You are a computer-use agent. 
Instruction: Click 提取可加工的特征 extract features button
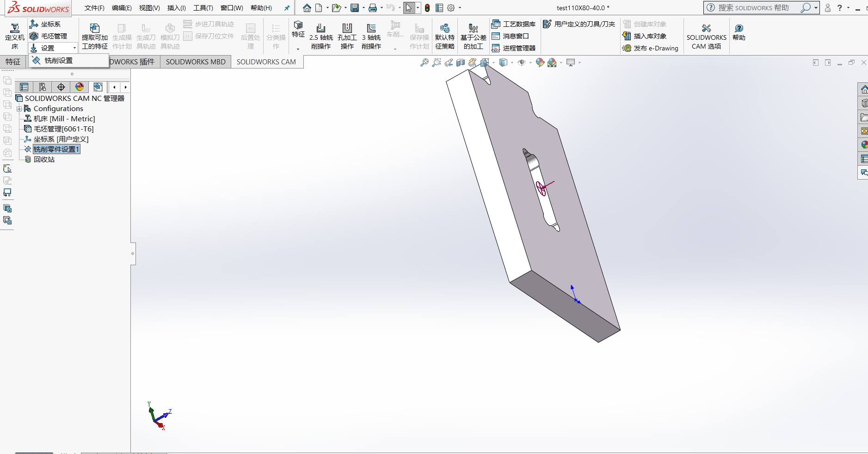click(95, 37)
